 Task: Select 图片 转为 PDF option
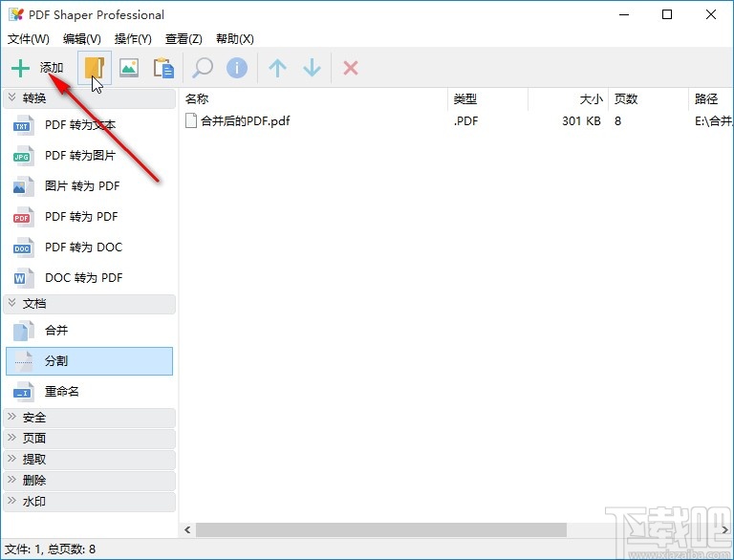(x=82, y=186)
